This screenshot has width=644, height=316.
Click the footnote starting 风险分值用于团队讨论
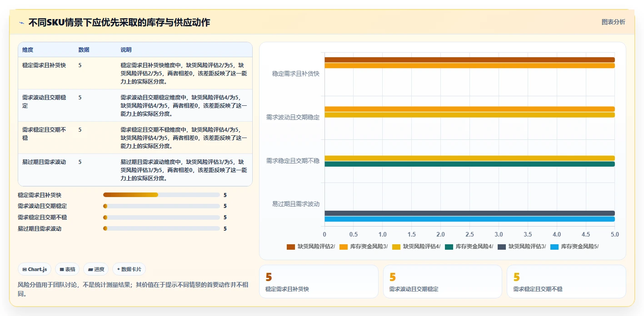tap(133, 289)
